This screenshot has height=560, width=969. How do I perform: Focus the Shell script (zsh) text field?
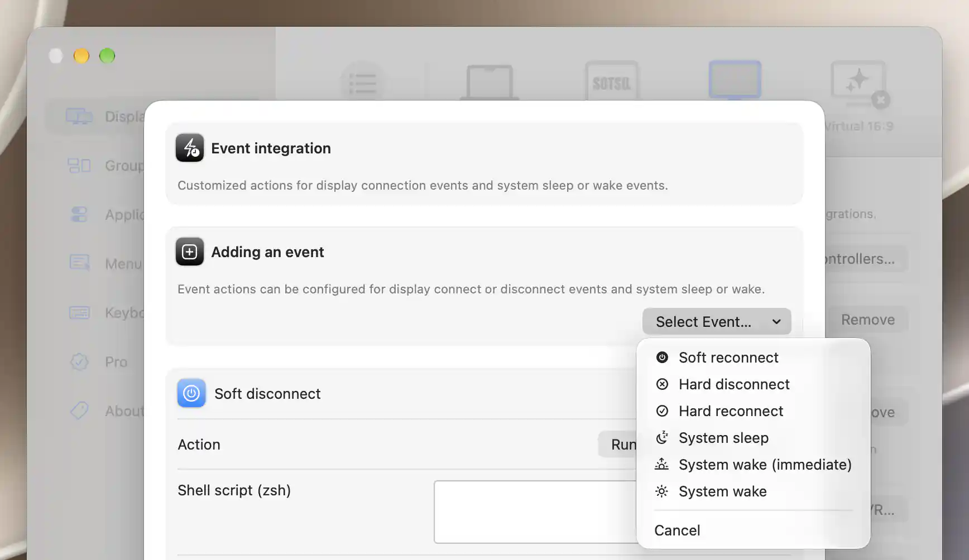click(x=535, y=512)
